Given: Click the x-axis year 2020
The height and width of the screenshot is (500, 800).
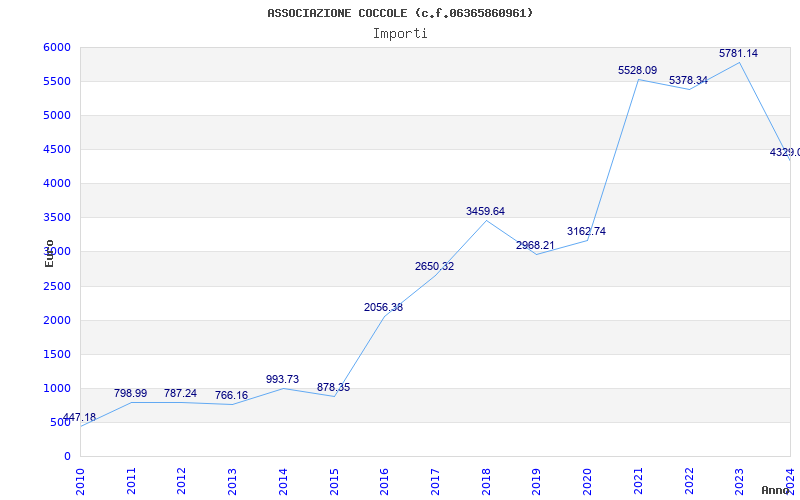Looking at the screenshot, I should 587,481.
